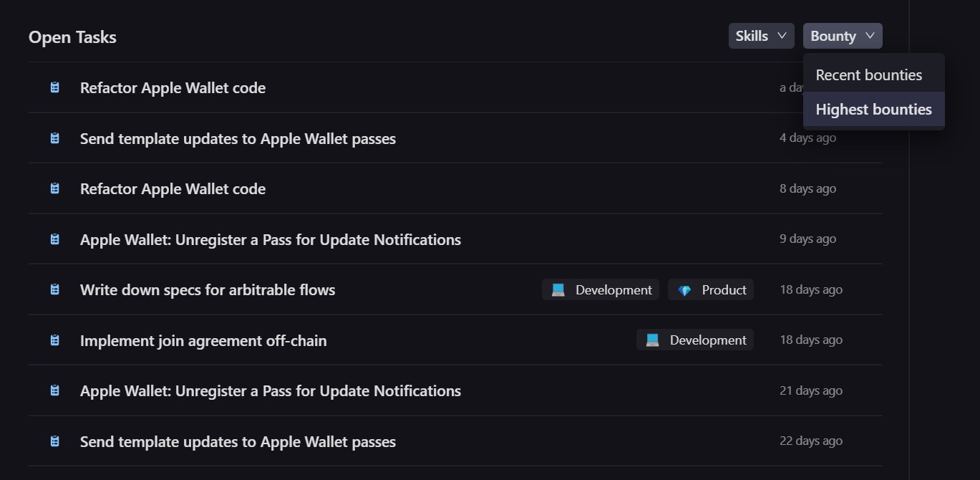Click the task icon of the 8-days-ago Refactor task
The height and width of the screenshot is (480, 980).
54,188
